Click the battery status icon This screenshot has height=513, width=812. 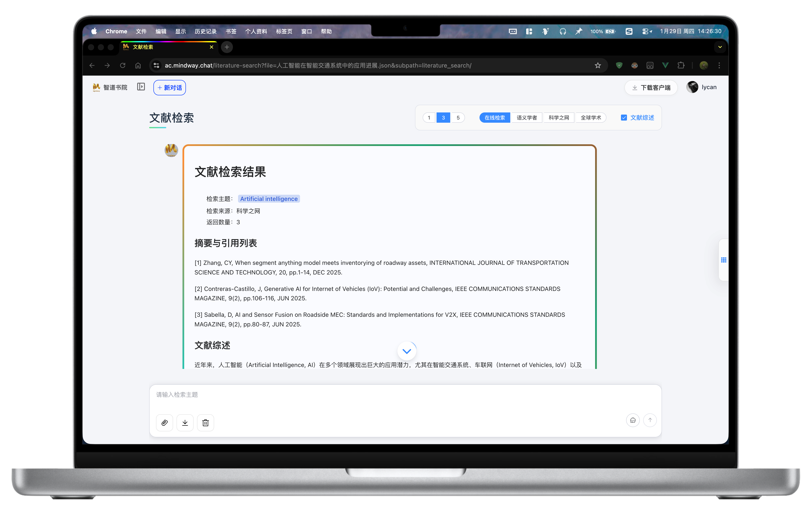(x=610, y=31)
